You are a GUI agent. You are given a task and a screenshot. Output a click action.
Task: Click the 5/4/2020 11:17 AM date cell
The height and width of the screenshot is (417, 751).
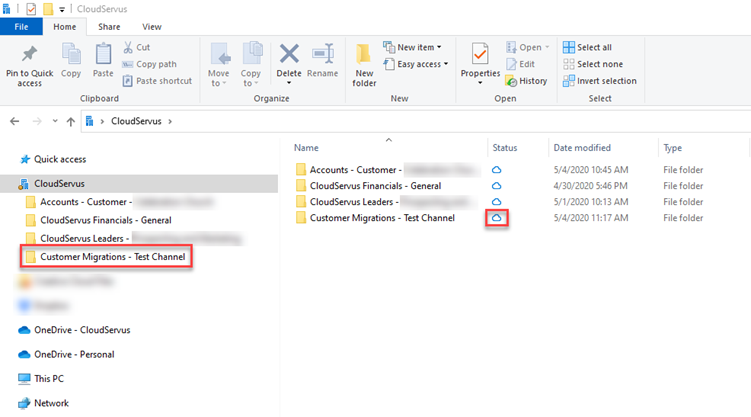point(591,218)
